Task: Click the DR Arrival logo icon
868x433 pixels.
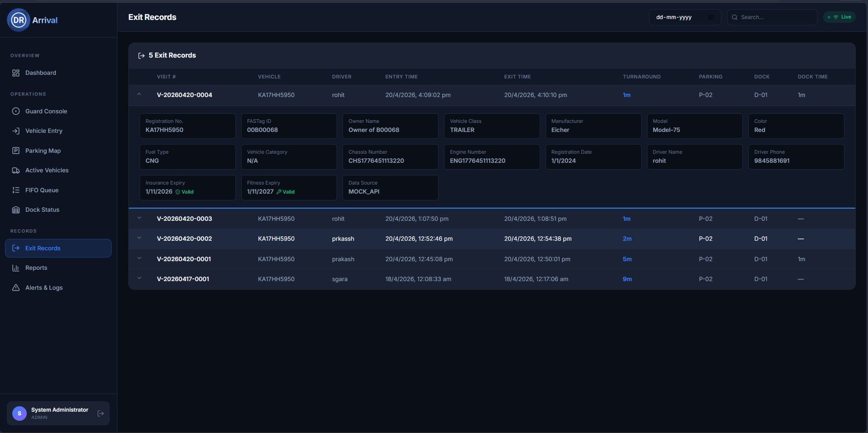Action: pyautogui.click(x=19, y=20)
